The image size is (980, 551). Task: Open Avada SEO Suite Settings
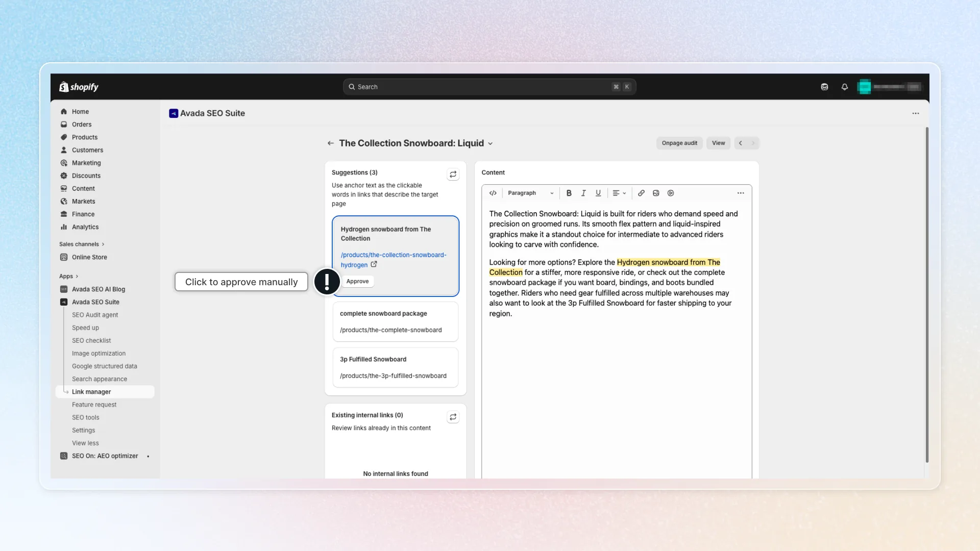83,430
